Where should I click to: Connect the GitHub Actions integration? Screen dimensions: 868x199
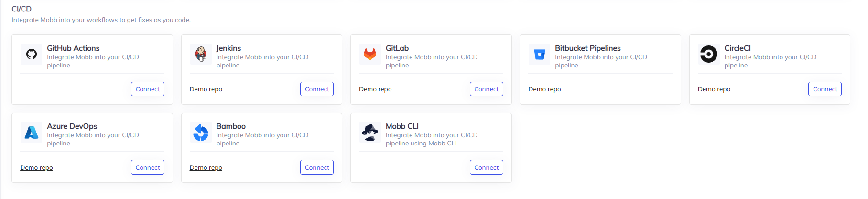point(148,89)
